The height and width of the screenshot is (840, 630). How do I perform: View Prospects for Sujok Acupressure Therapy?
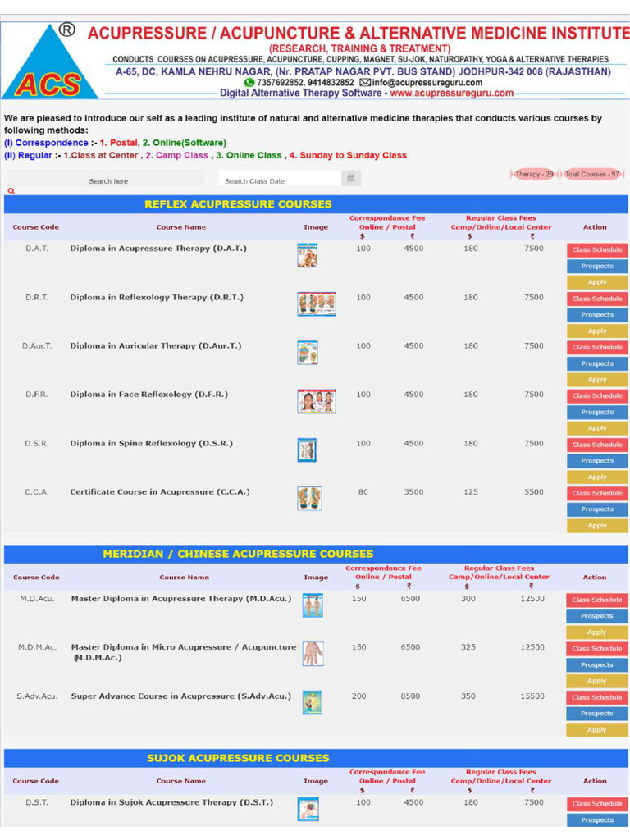597,820
